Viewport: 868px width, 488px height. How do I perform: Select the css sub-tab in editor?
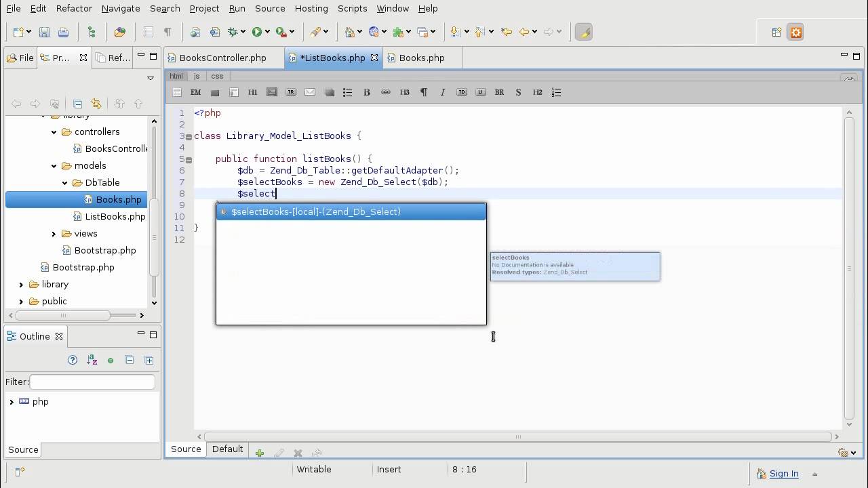tap(217, 76)
